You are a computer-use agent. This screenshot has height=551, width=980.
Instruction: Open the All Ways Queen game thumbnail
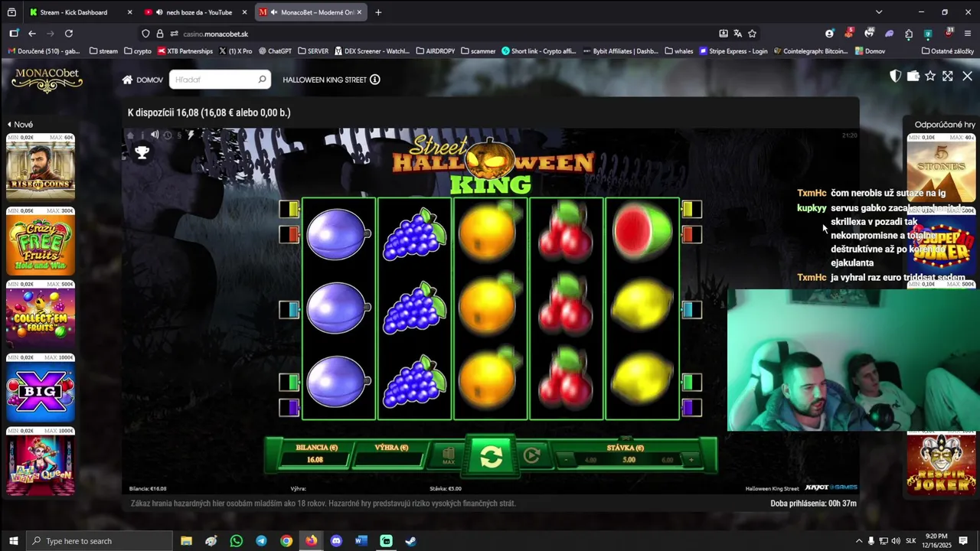coord(41,462)
